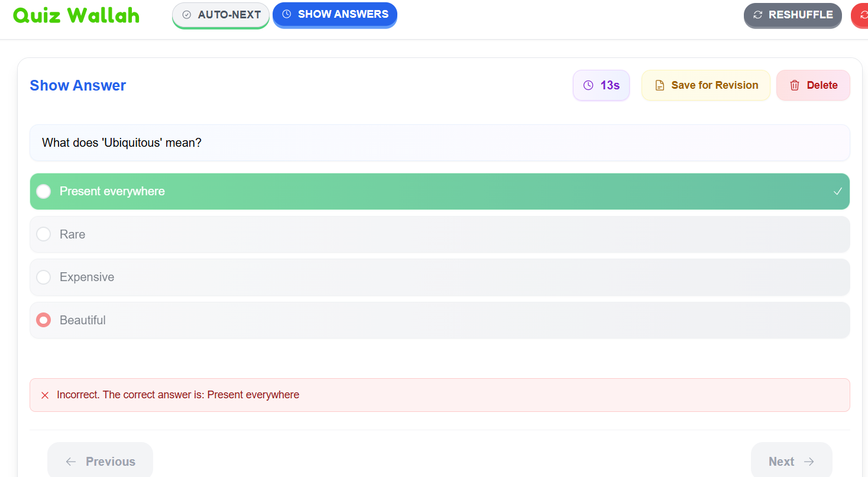Click the 'Expensive' option label

(87, 277)
